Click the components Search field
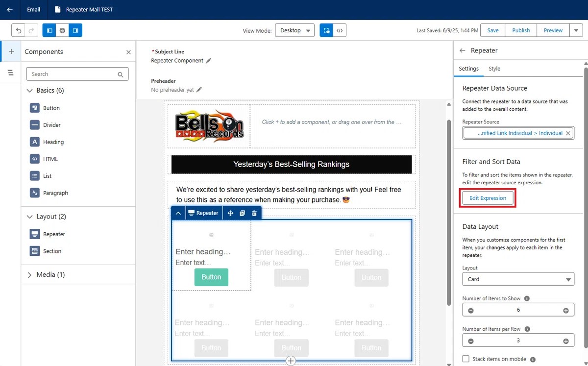This screenshot has width=588, height=366. pyautogui.click(x=77, y=74)
